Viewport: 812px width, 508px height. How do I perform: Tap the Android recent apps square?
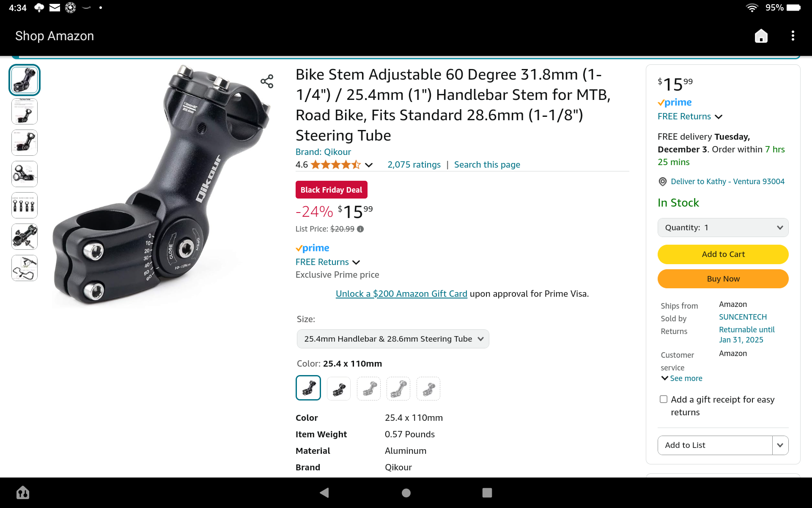click(x=487, y=492)
